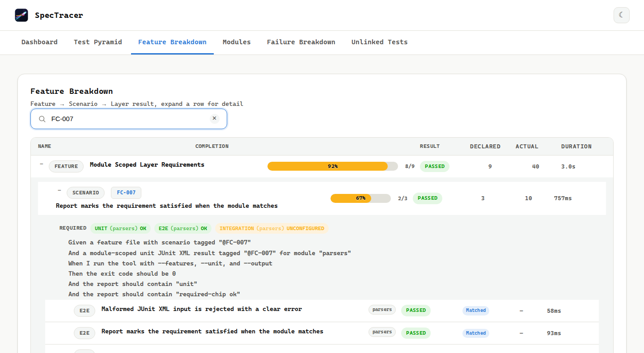Open the Failure Breakdown tab
The width and height of the screenshot is (644, 353).
point(301,42)
